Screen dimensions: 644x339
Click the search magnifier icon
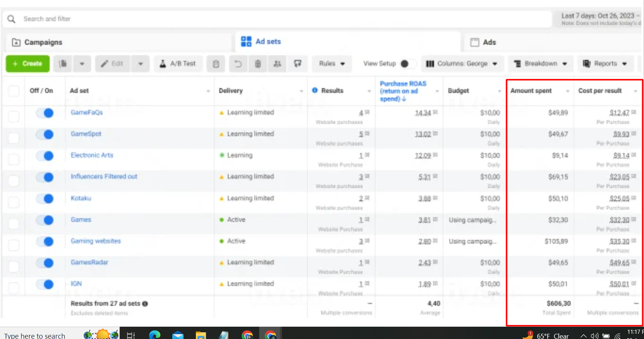[x=12, y=19]
